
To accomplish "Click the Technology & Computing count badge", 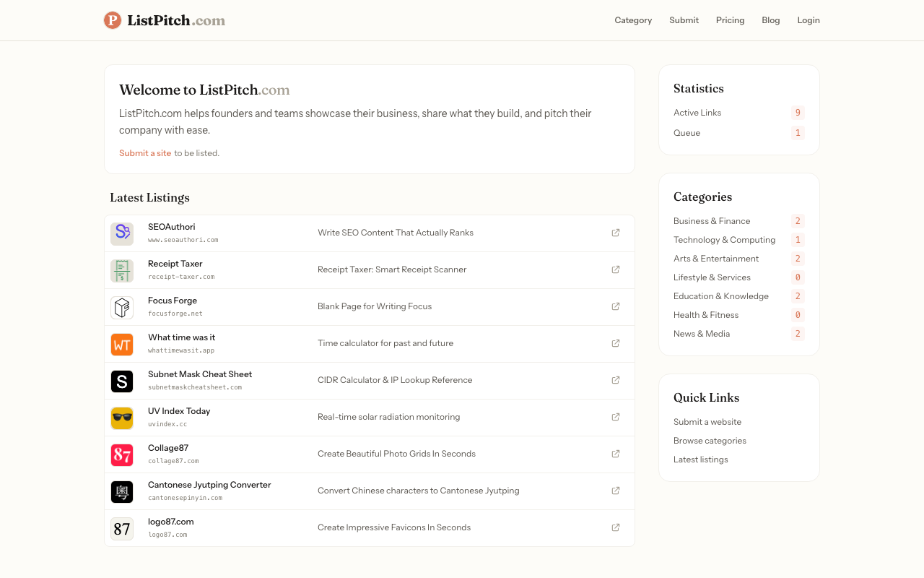I will pos(798,240).
